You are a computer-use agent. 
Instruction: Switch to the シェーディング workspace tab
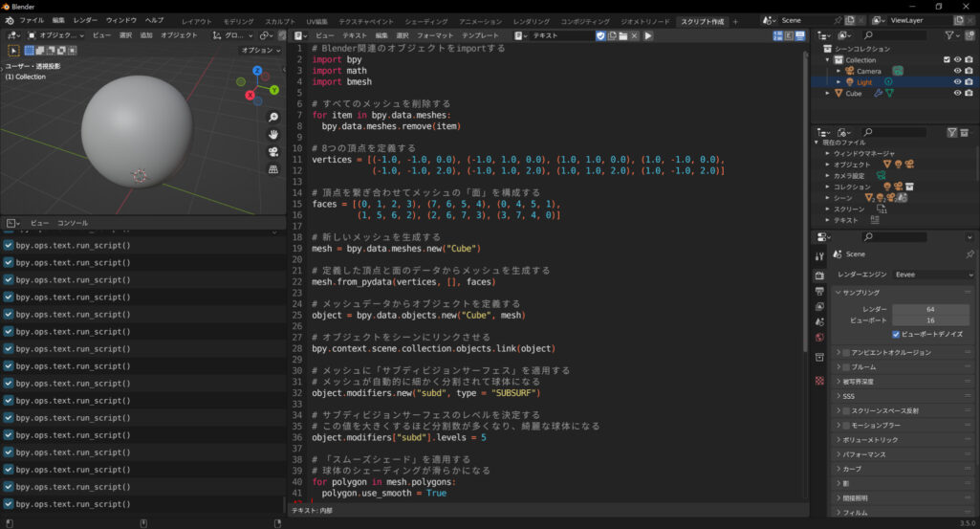(x=426, y=21)
